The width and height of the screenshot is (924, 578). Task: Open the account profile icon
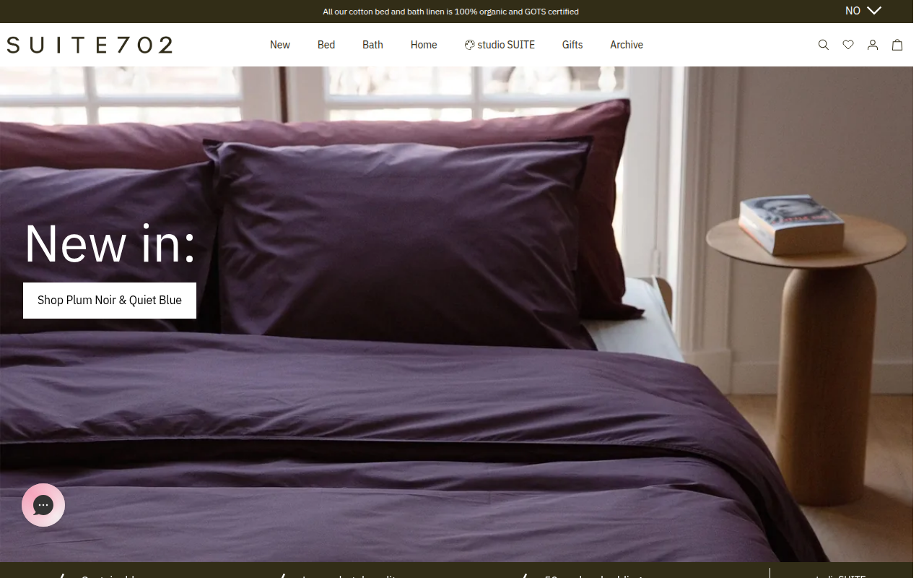pyautogui.click(x=873, y=45)
